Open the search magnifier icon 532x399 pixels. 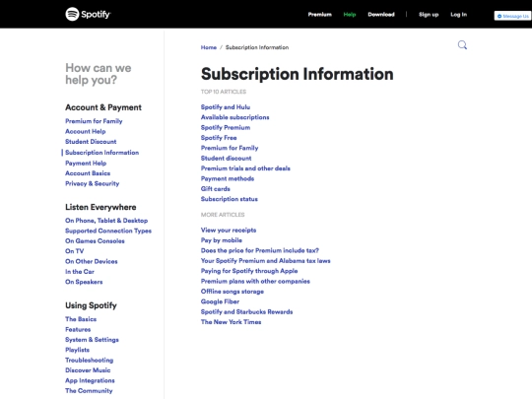tap(462, 45)
